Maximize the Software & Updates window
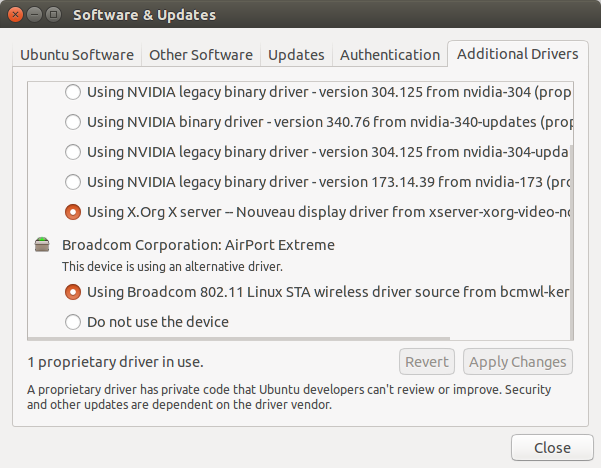The height and width of the screenshot is (468, 601). pos(53,15)
